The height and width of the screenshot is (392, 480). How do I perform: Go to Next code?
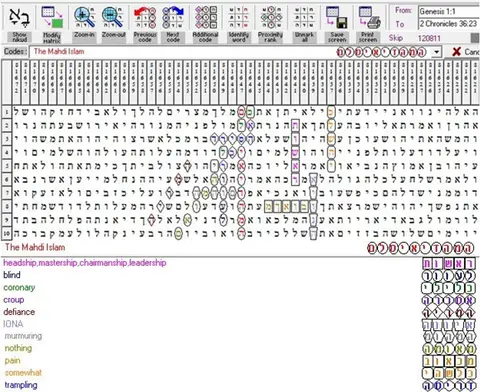[x=173, y=17]
